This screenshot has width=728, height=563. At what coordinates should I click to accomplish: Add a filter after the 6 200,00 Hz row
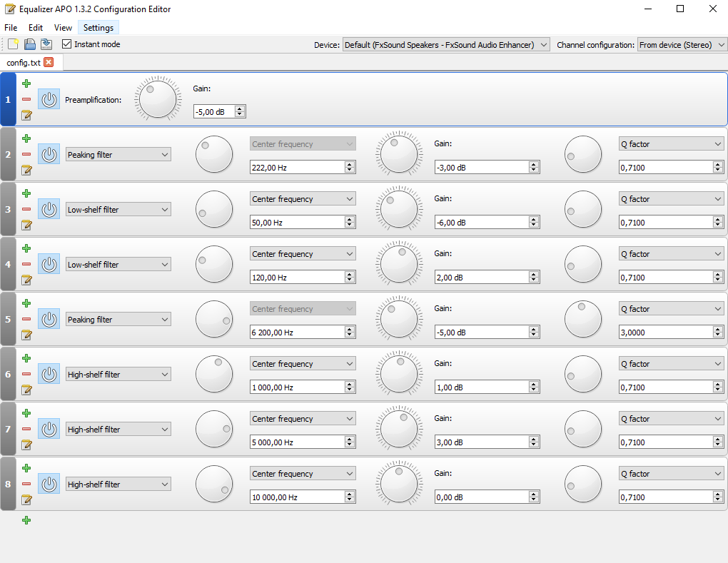pos(26,303)
